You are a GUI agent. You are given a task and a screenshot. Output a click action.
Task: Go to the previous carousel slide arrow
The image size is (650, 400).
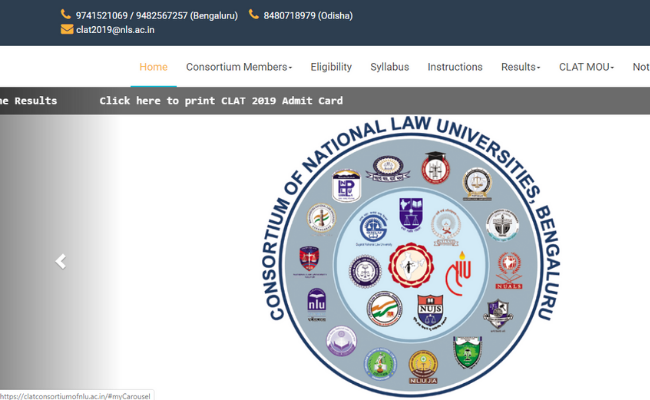pyautogui.click(x=60, y=261)
